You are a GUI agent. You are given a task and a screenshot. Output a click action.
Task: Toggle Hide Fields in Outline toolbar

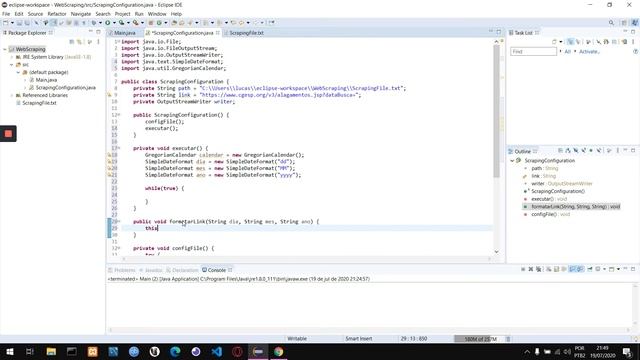[x=576, y=151]
